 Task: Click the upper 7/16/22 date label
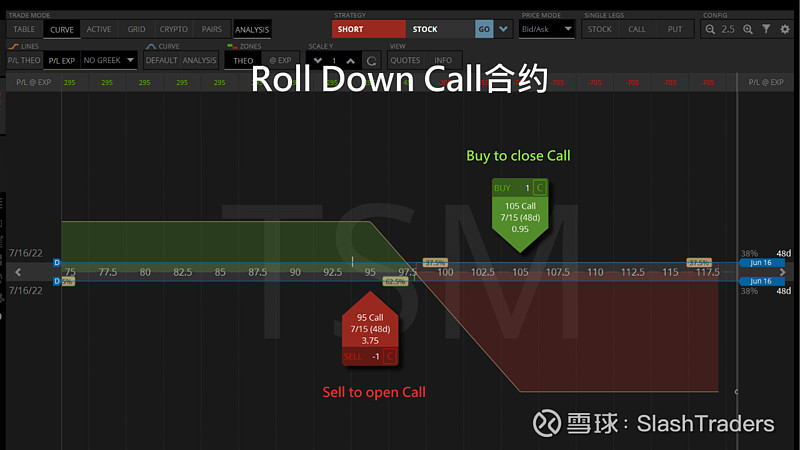click(26, 253)
